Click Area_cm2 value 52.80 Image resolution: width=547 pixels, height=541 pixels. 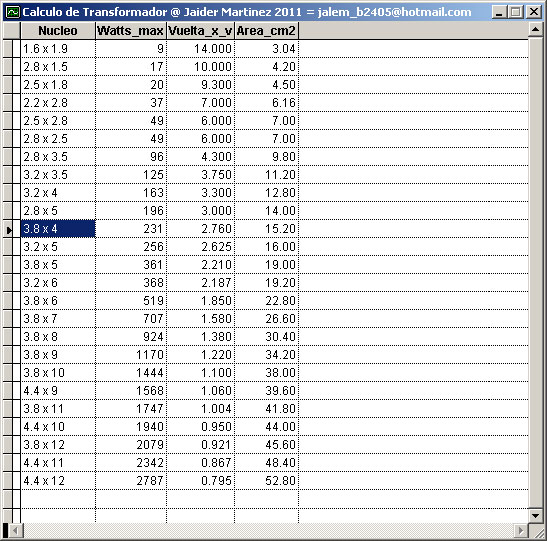267,481
